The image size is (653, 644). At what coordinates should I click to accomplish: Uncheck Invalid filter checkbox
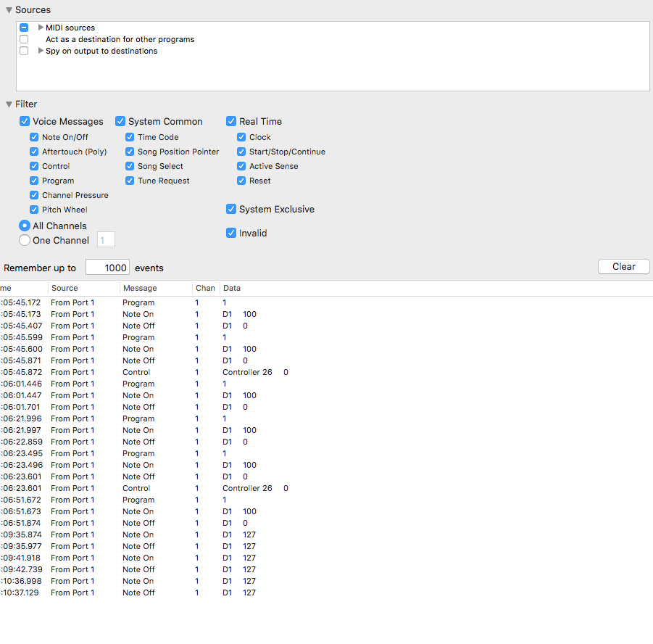[x=231, y=233]
